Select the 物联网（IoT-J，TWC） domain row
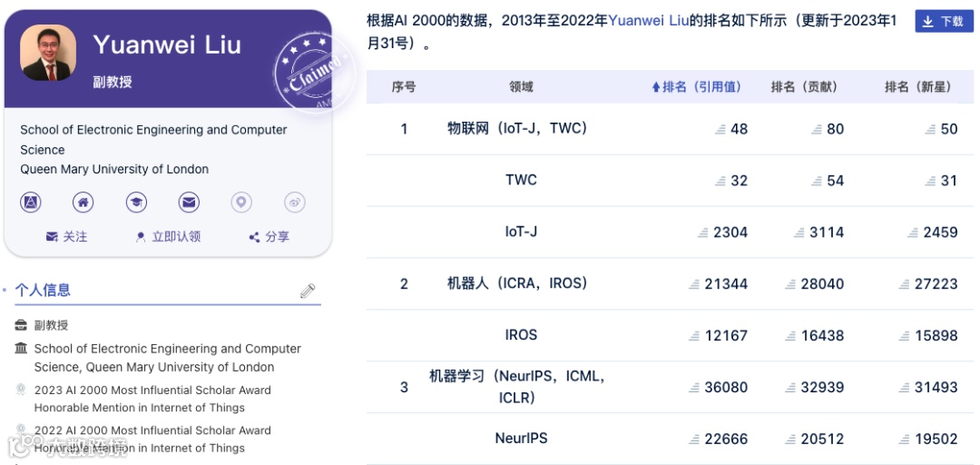This screenshot has width=980, height=465. 517,128
